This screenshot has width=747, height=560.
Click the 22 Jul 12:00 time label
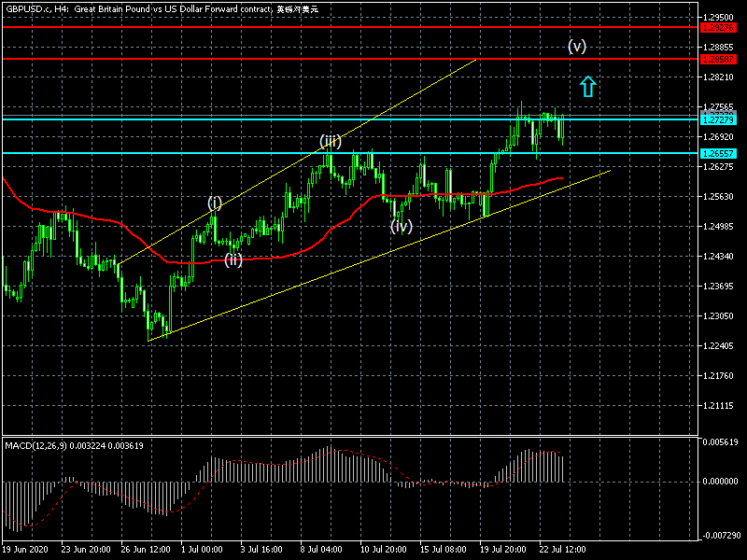[x=563, y=549]
